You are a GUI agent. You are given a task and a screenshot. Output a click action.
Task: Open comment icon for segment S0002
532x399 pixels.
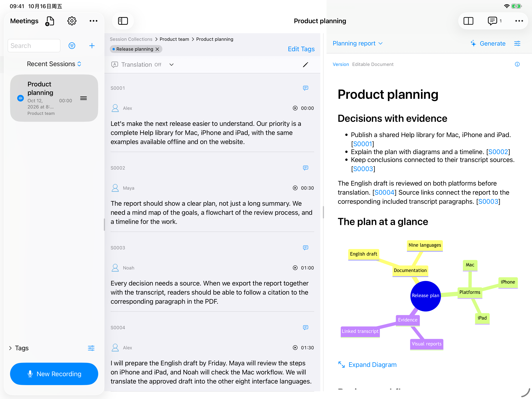[x=305, y=168]
